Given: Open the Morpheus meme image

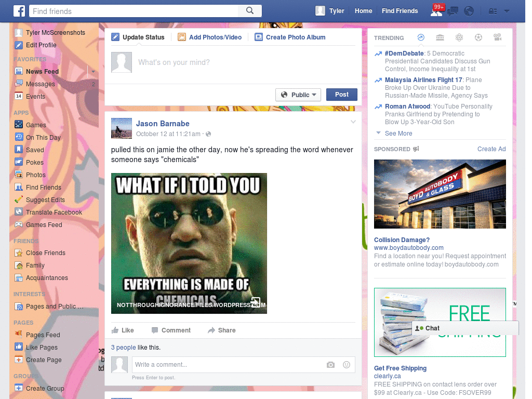Looking at the screenshot, I should (189, 243).
